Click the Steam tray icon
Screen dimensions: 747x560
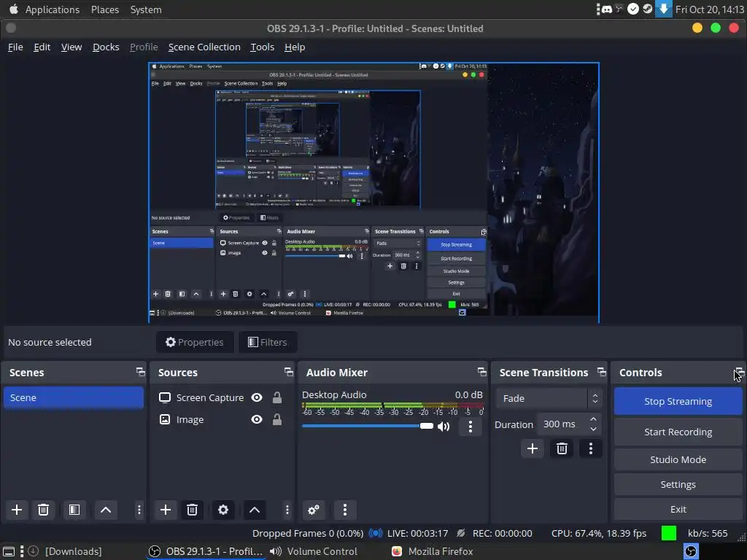point(648,9)
